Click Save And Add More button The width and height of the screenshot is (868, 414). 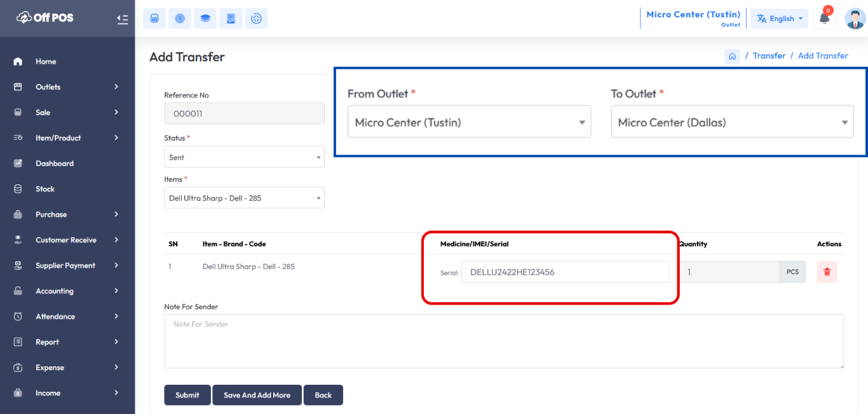tap(257, 395)
